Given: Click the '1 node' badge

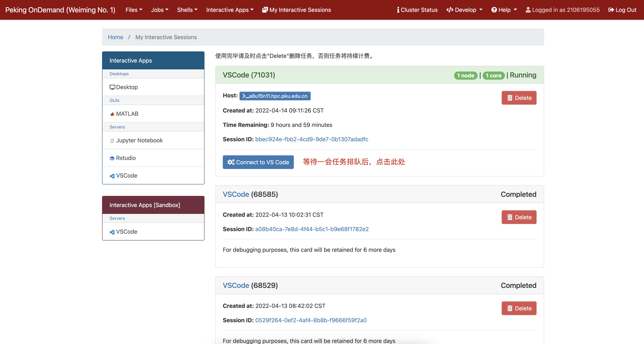Looking at the screenshot, I should [x=466, y=75].
